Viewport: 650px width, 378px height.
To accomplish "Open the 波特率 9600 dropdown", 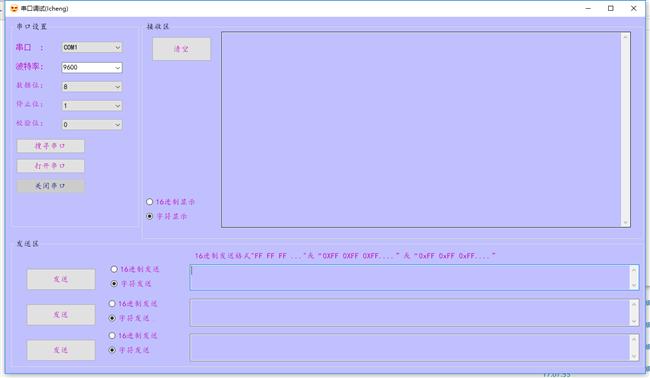I will (x=92, y=67).
